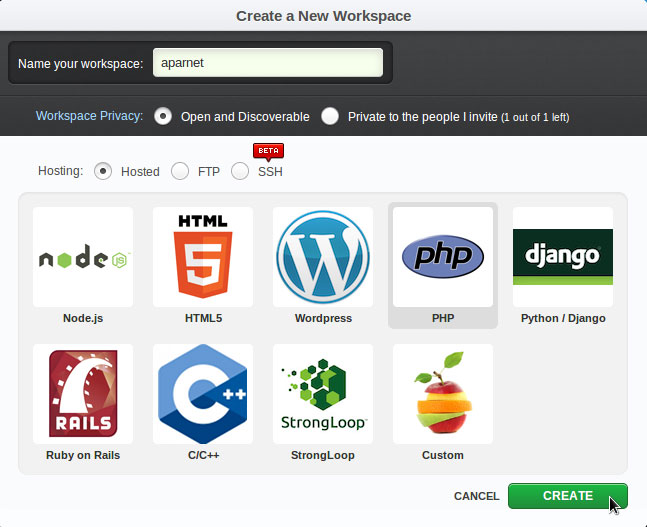Click the StrongLoop caption text
Viewport: 647px width, 527px height.
tap(323, 455)
